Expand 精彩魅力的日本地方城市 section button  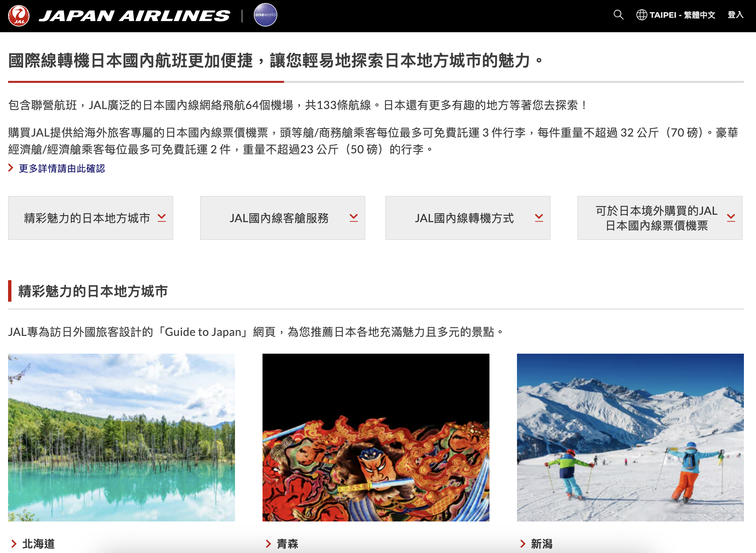pos(91,218)
